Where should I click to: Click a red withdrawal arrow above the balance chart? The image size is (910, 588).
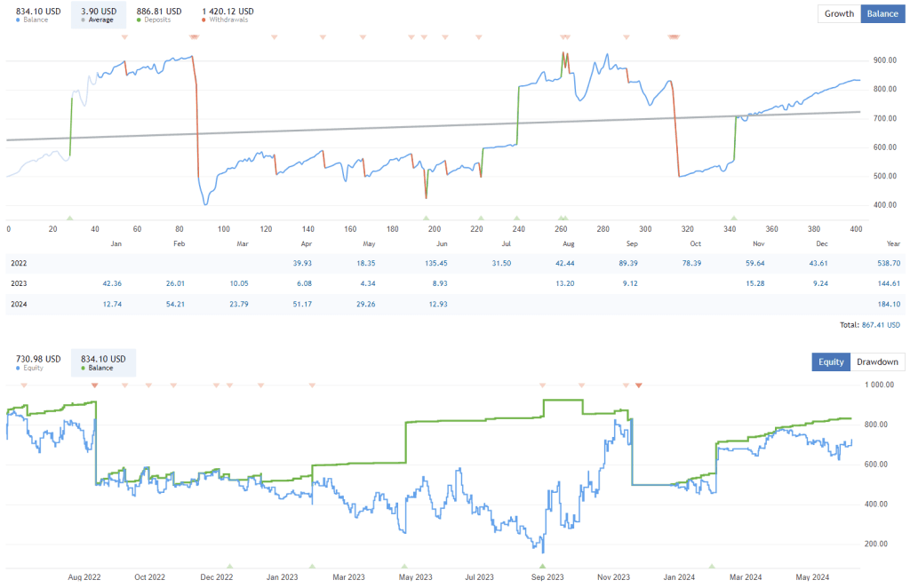pos(193,37)
